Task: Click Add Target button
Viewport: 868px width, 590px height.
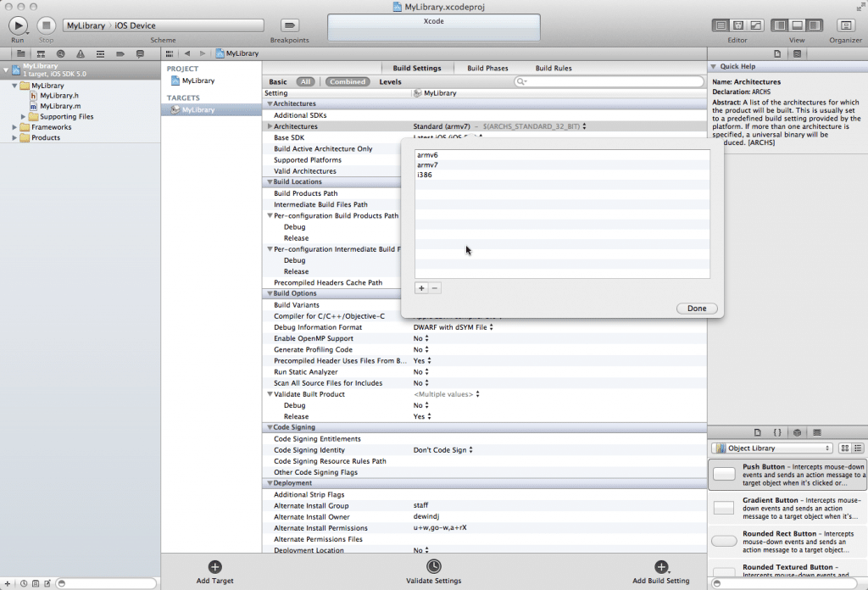Action: click(x=214, y=572)
